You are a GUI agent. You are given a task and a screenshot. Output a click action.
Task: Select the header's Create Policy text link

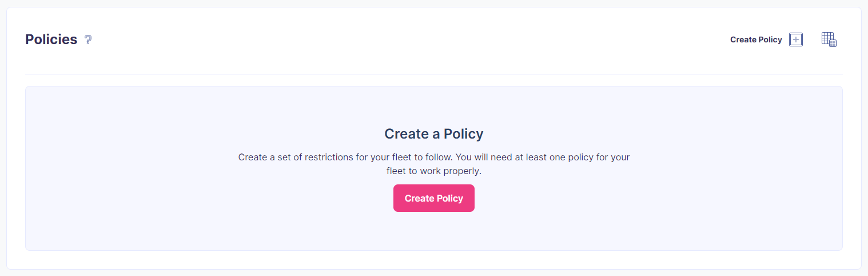point(756,40)
